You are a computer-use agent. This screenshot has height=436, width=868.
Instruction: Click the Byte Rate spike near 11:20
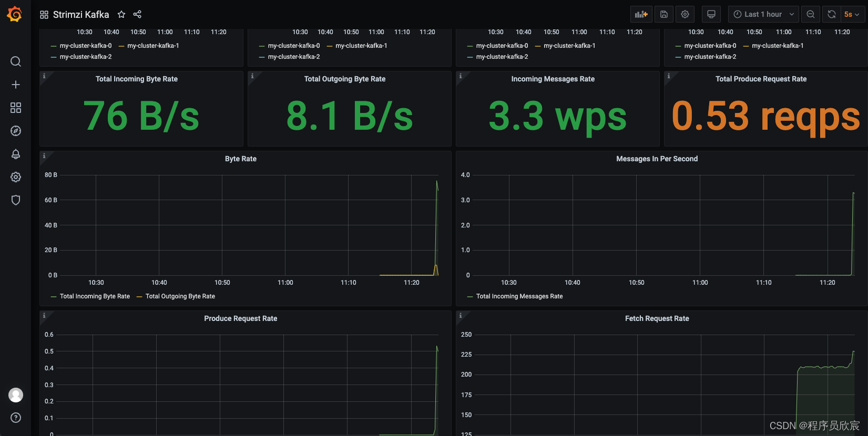pyautogui.click(x=436, y=227)
